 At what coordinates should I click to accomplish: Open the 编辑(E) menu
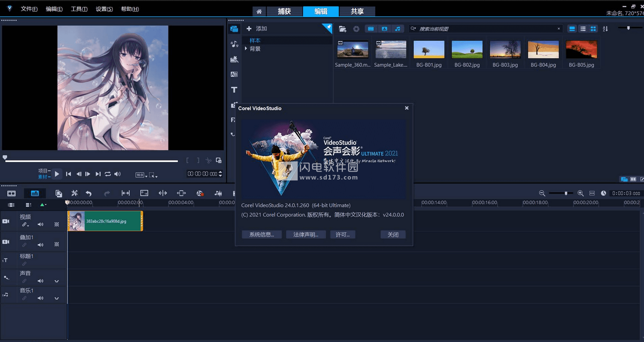click(x=54, y=9)
